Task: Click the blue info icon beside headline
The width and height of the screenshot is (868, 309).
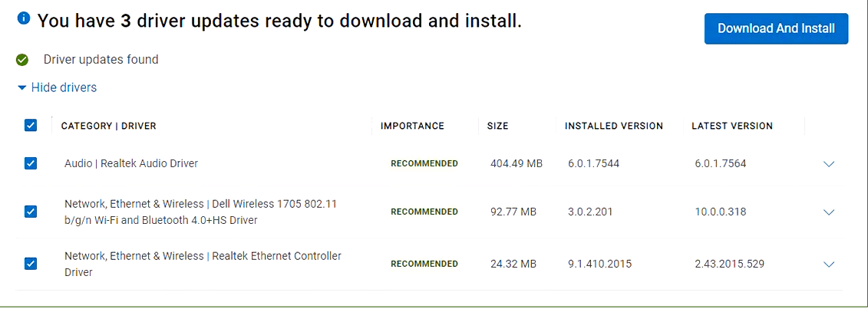Action: pyautogui.click(x=23, y=19)
